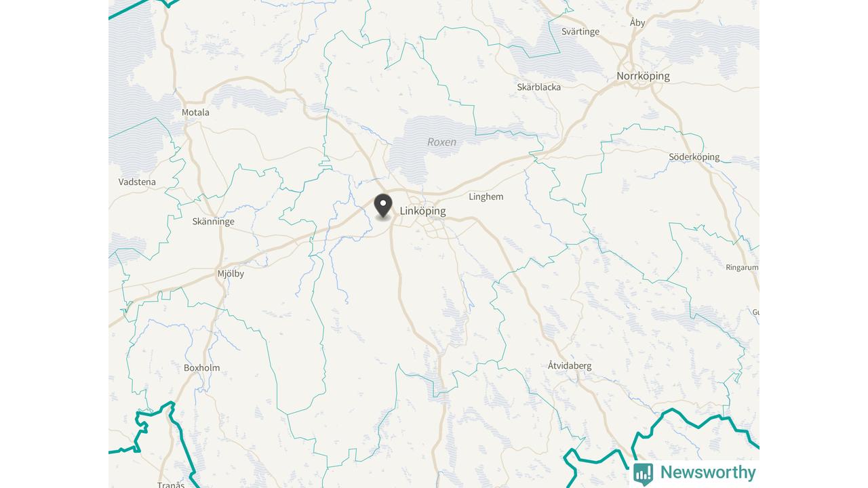868x488 pixels.
Task: Click the dark location pin marker
Action: [x=383, y=206]
